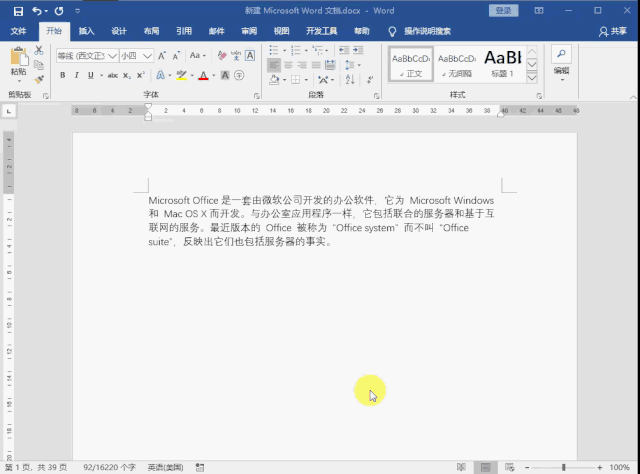Set paragraph alignment to left
640x474 pixels.
(274, 65)
